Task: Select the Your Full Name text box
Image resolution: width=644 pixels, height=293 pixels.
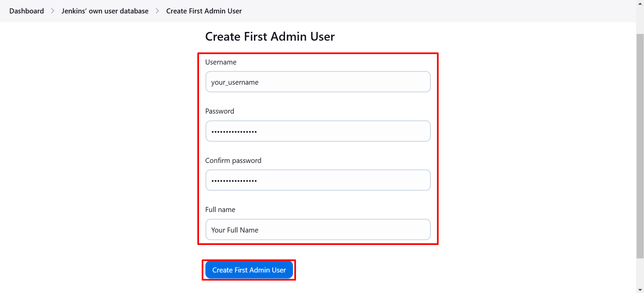Action: pyautogui.click(x=317, y=229)
